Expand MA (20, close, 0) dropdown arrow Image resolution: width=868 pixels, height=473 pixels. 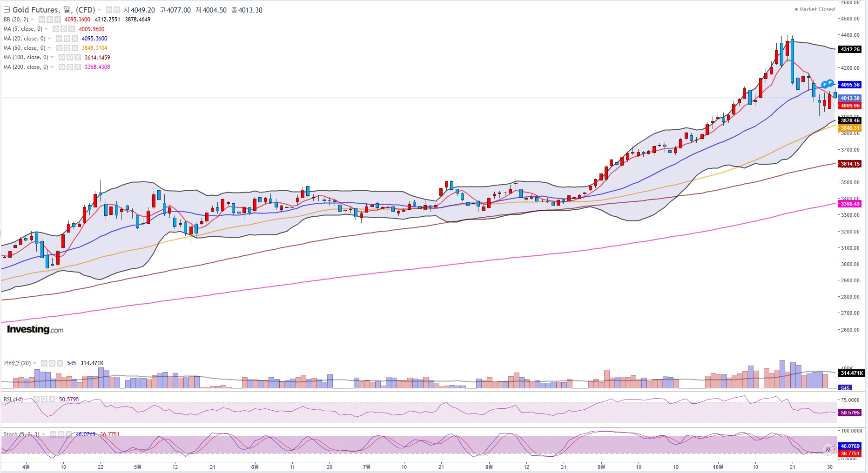click(49, 39)
